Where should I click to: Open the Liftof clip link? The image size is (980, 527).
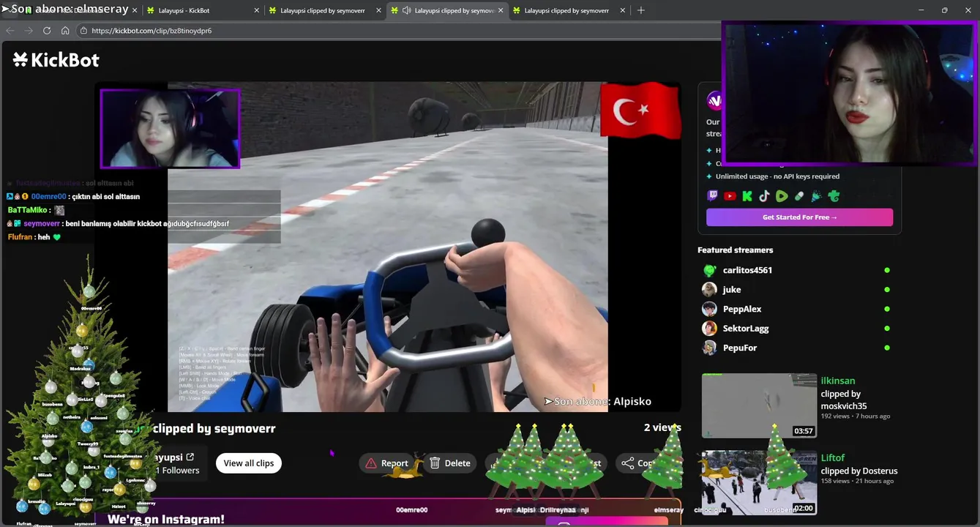click(833, 457)
